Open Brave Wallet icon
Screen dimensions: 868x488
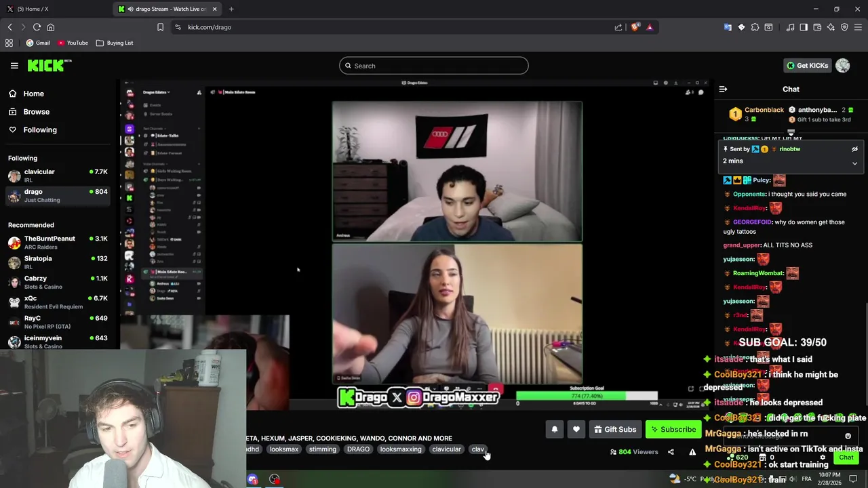coord(817,27)
